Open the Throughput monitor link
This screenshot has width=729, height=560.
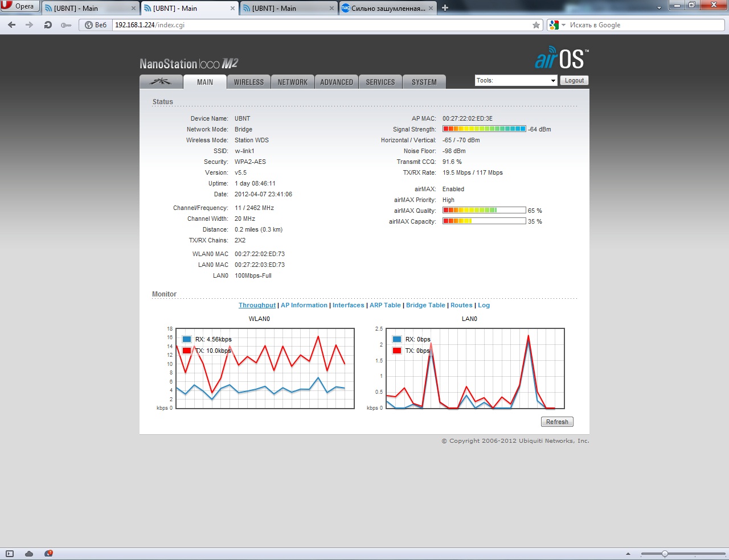click(x=257, y=305)
